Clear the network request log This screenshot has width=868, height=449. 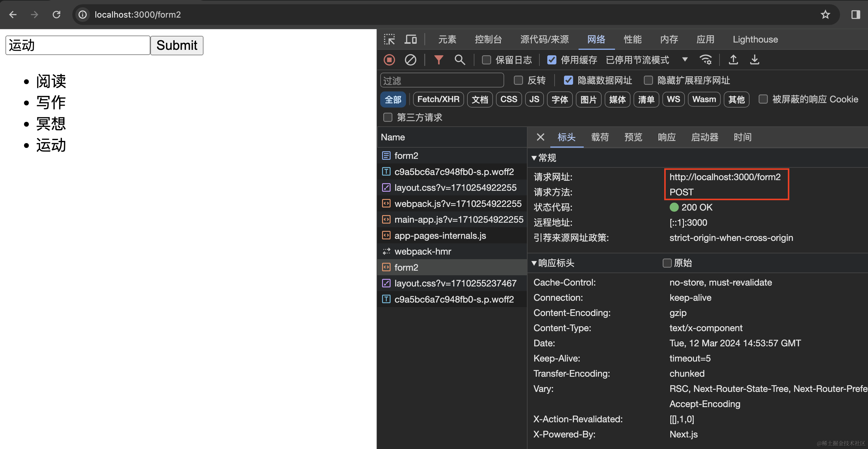tap(410, 60)
